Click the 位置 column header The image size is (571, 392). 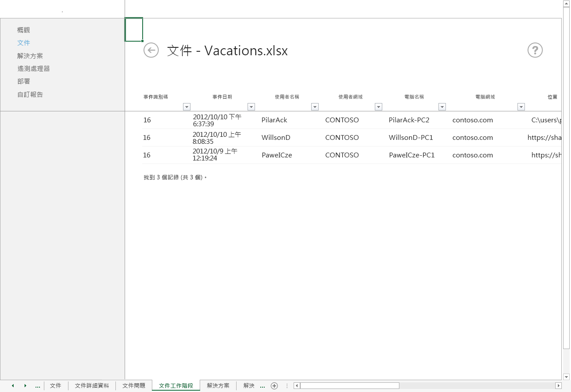coord(553,97)
